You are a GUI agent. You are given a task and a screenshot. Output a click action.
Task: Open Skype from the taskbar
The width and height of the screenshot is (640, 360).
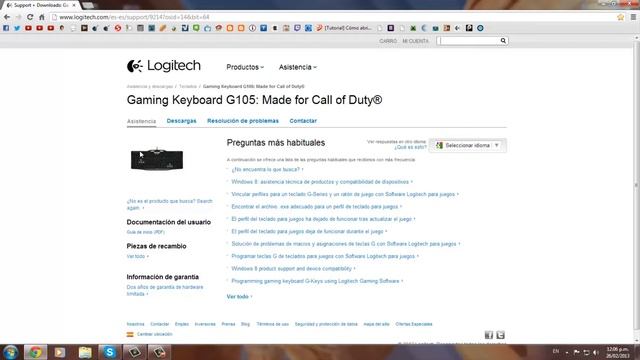[x=109, y=352]
